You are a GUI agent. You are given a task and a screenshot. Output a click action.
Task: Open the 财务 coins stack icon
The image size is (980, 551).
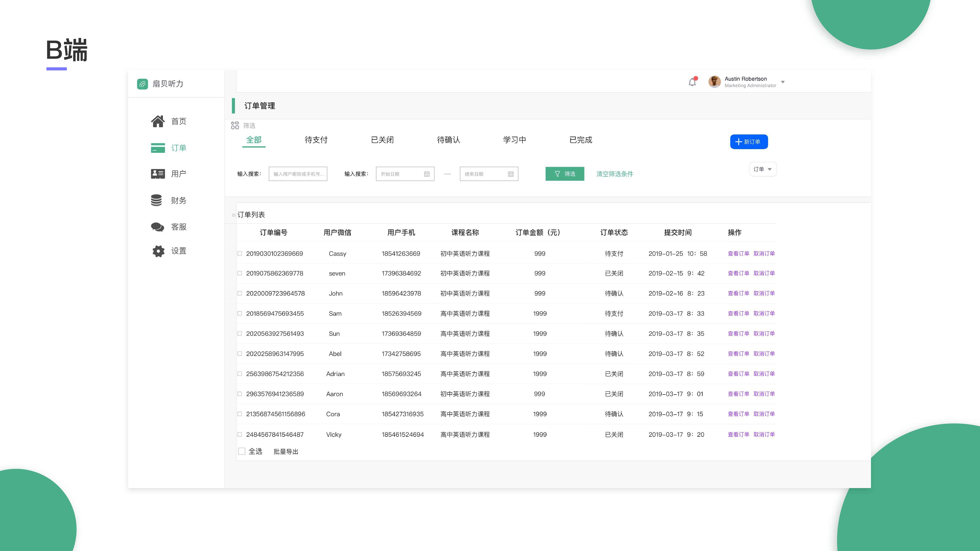pos(156,200)
